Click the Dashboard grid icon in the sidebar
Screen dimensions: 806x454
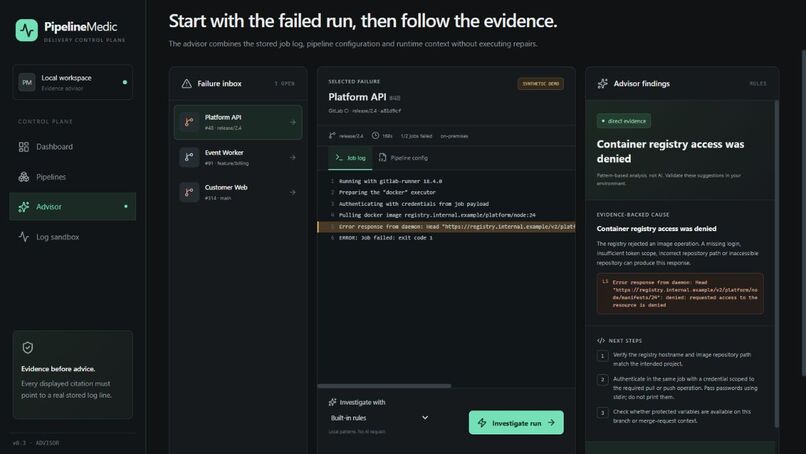[24, 147]
